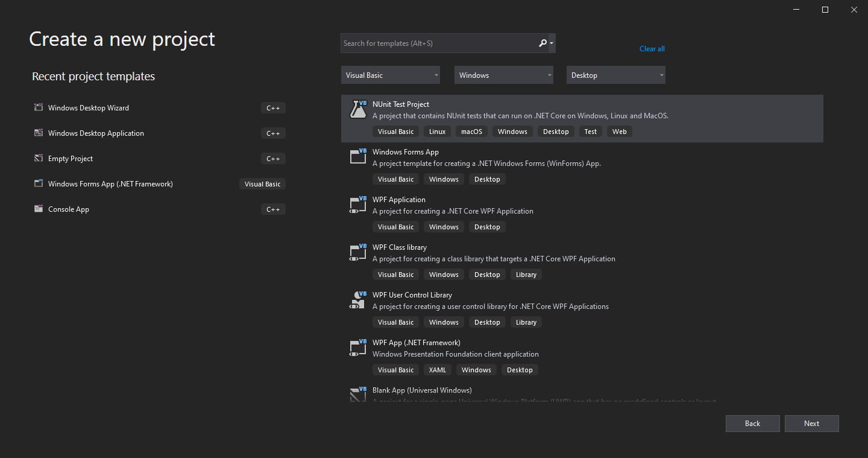
Task: Click the WPF App (.NET Framework) icon
Action: click(358, 347)
